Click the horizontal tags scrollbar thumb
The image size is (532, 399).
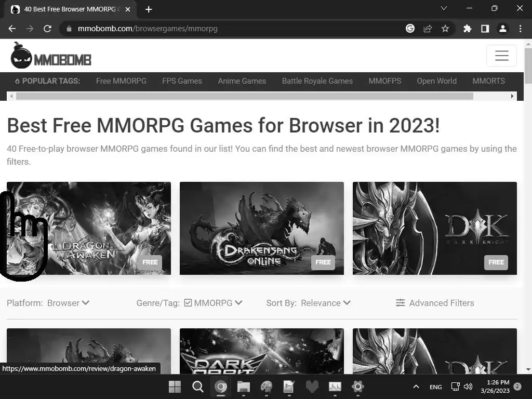[245, 96]
